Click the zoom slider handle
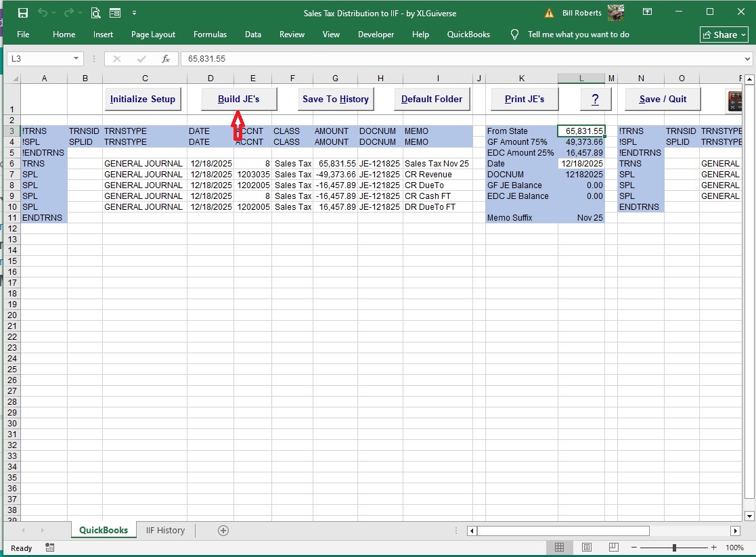756x557 pixels. pyautogui.click(x=674, y=548)
